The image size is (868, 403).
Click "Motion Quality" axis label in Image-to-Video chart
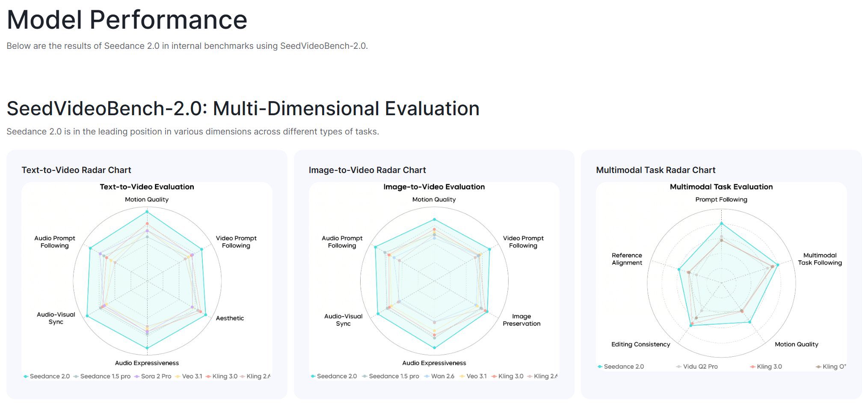pyautogui.click(x=434, y=200)
